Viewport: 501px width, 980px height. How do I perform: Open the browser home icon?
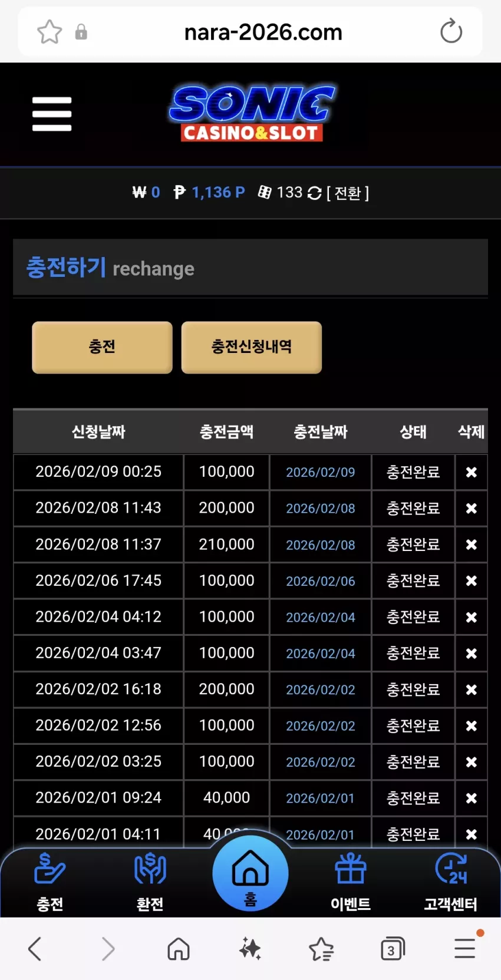click(x=179, y=949)
